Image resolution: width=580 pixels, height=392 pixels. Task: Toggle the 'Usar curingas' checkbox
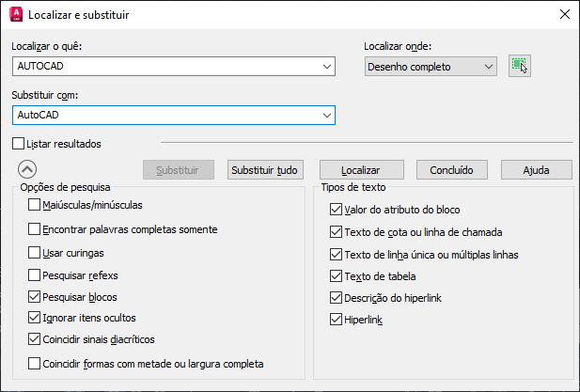(35, 252)
